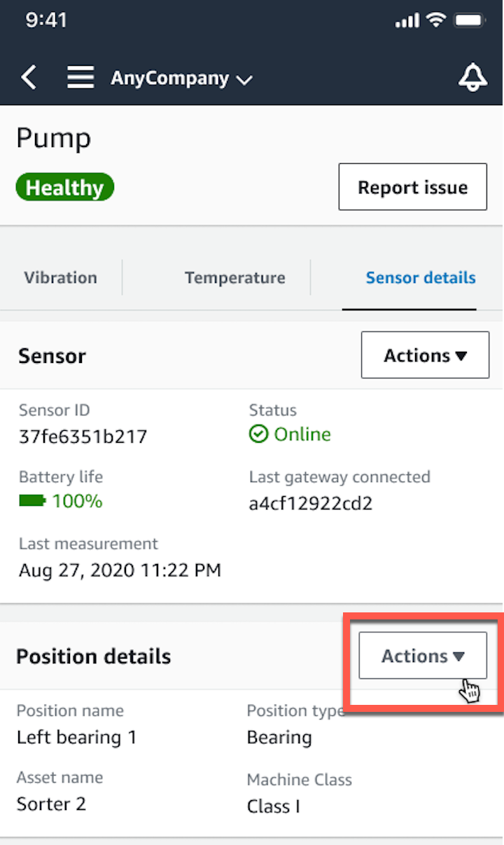Switch to the Vibration tab
504x845 pixels.
pyautogui.click(x=60, y=277)
